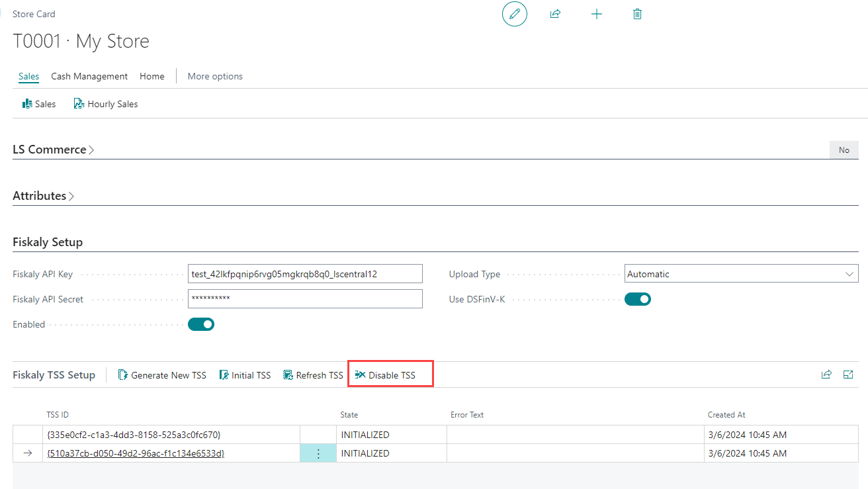Click the trash can delete icon
This screenshot has width=868, height=489.
637,14
